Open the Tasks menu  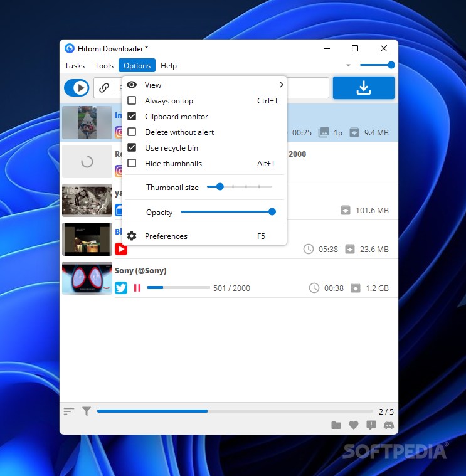(75, 66)
